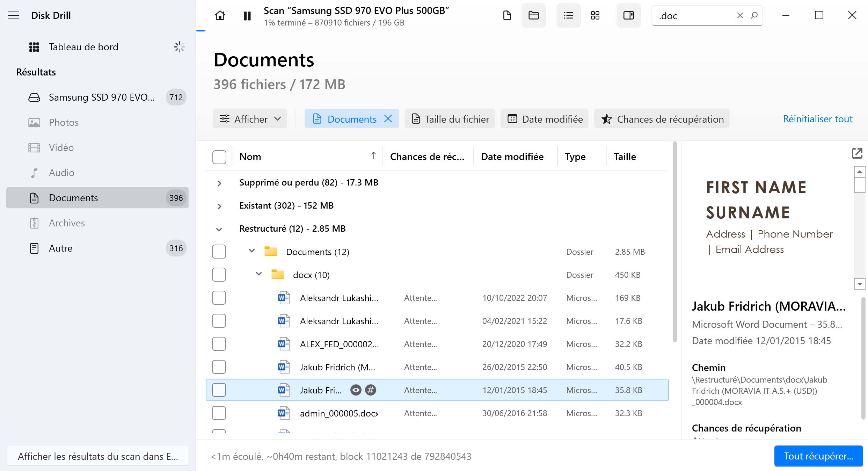Go to the home screen icon
This screenshot has height=471, width=868.
220,15
